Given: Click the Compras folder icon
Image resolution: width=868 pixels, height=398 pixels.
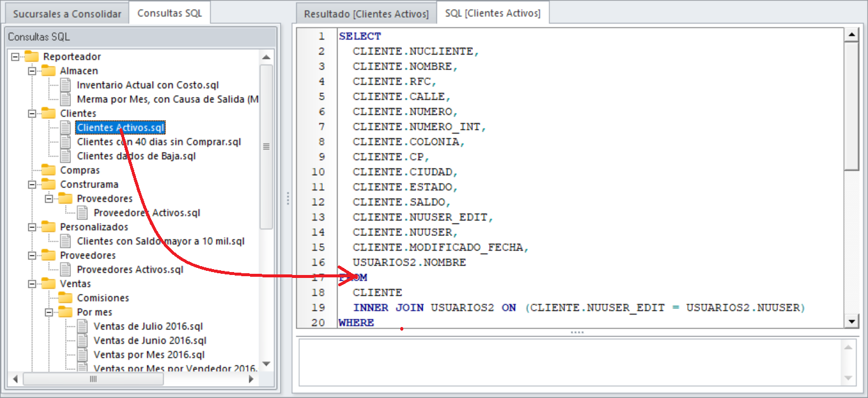Looking at the screenshot, I should pos(48,170).
